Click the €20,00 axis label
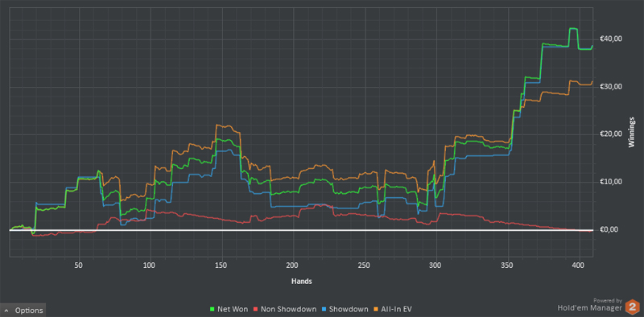 coord(612,134)
